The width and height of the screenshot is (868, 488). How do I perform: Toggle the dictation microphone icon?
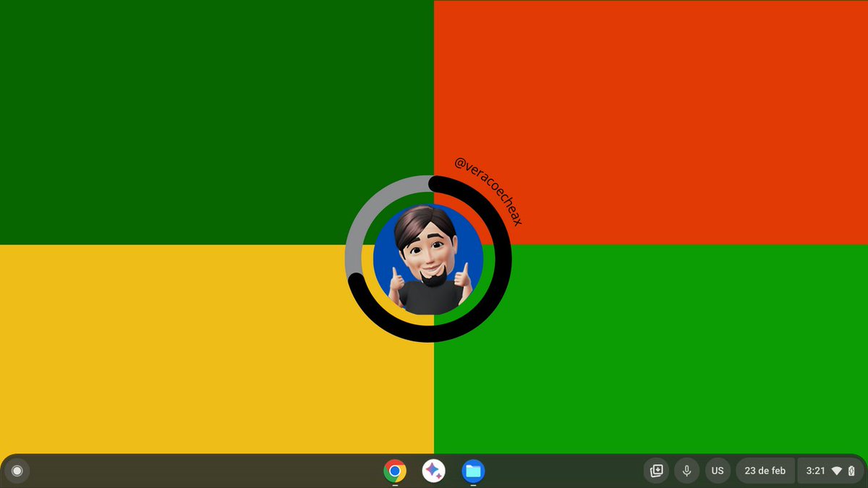(x=686, y=471)
